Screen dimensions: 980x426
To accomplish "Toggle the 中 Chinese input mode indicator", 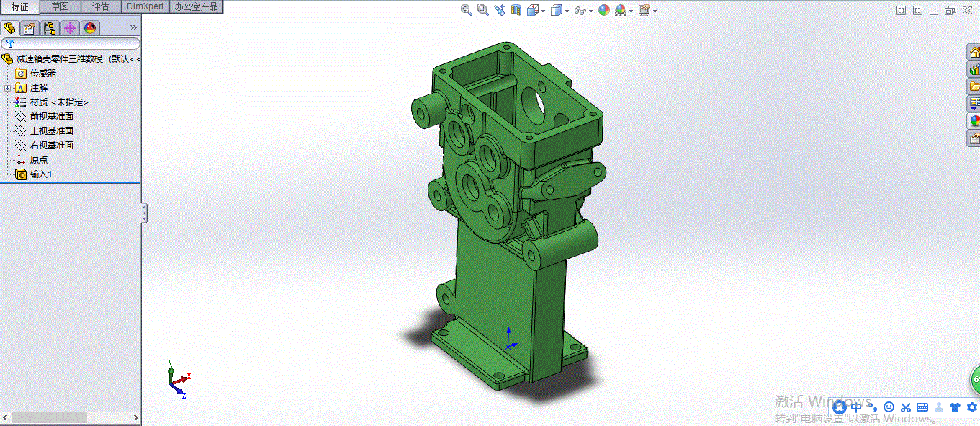I will click(x=856, y=407).
